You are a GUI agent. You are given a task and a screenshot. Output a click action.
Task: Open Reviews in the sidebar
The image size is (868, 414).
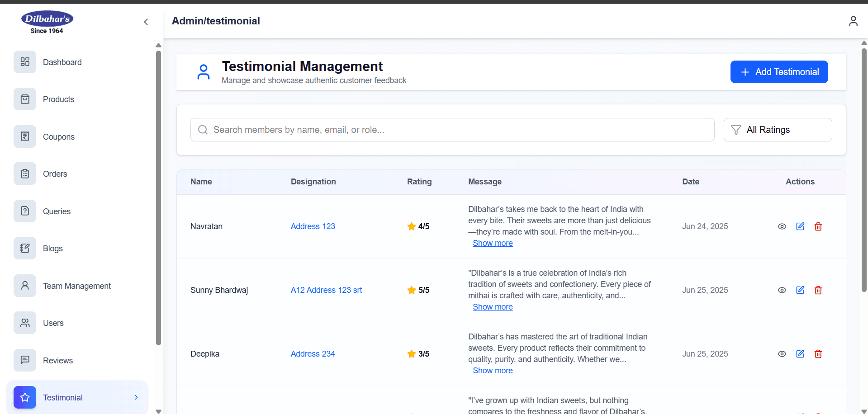77,360
